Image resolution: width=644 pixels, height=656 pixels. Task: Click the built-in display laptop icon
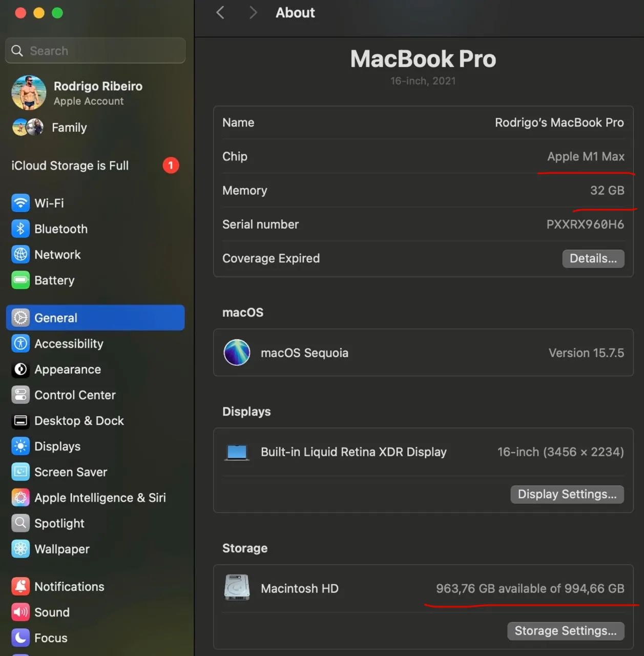(x=237, y=452)
